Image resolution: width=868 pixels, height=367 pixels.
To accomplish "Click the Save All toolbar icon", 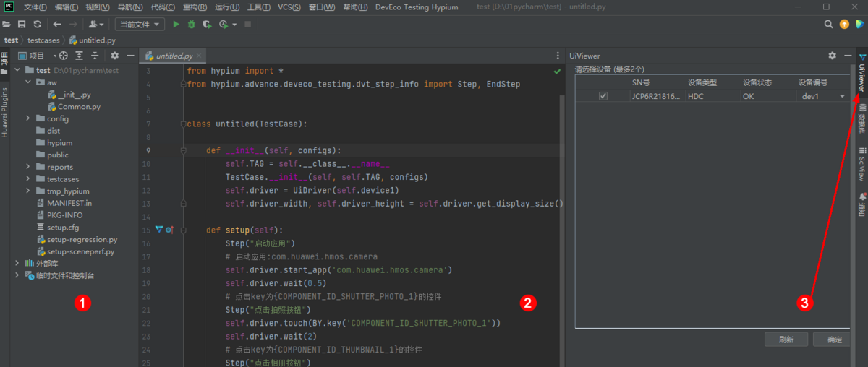I will click(22, 24).
